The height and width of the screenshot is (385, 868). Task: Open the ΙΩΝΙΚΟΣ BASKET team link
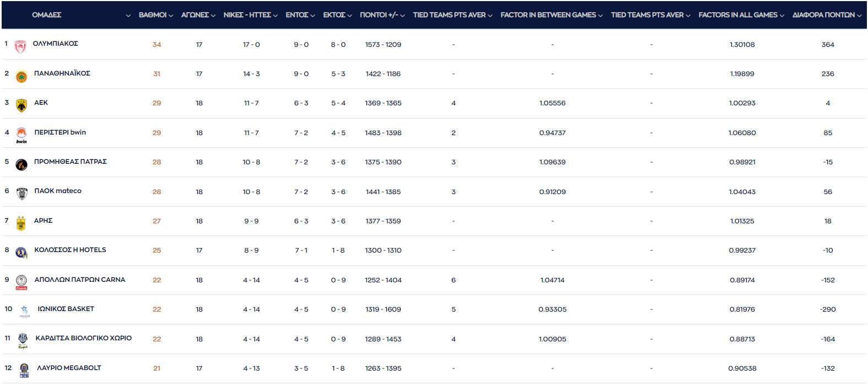coord(66,309)
